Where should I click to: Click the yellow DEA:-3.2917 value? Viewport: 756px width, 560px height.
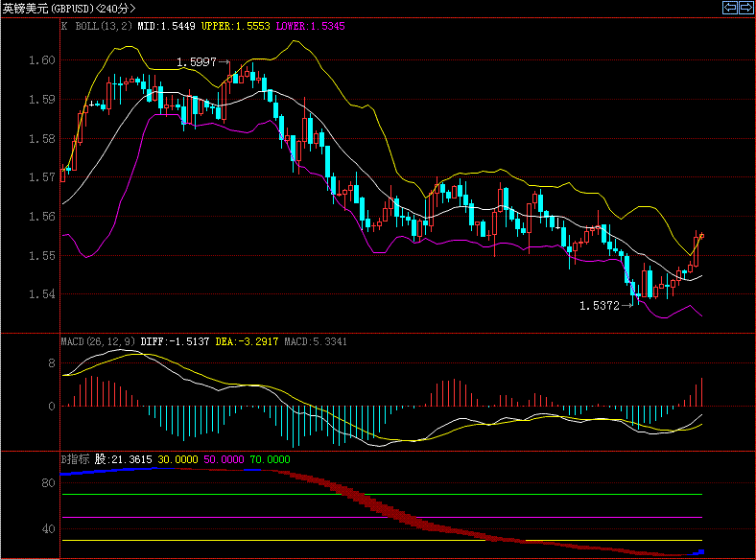(x=248, y=340)
